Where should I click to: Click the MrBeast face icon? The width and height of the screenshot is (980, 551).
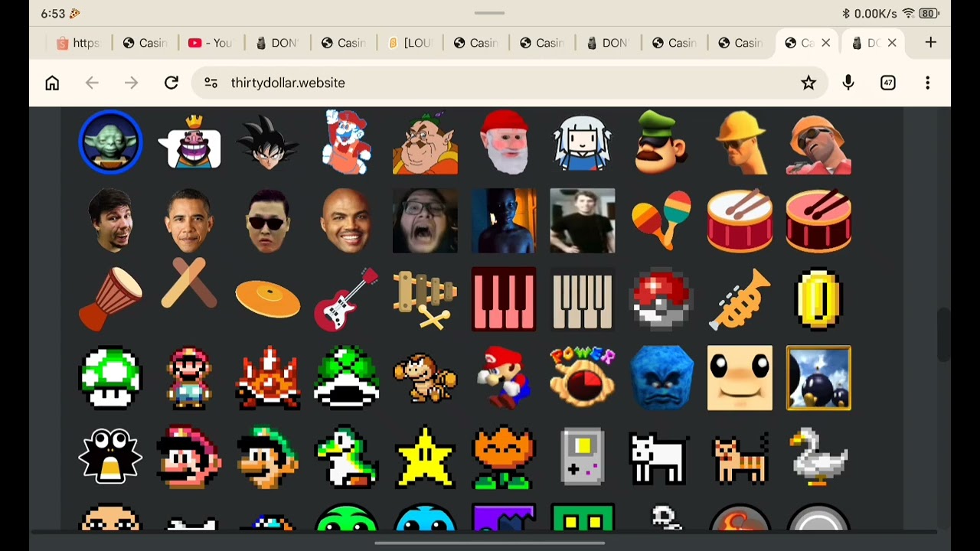click(x=110, y=221)
